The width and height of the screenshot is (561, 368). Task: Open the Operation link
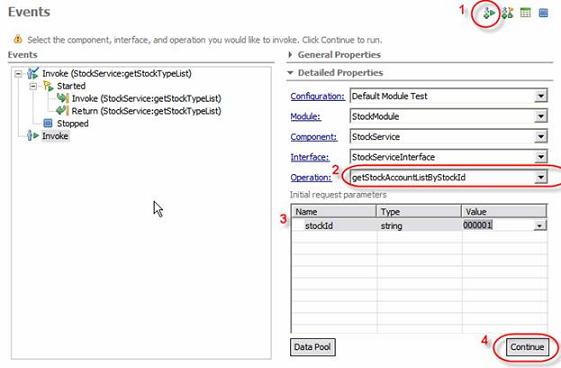click(x=311, y=178)
